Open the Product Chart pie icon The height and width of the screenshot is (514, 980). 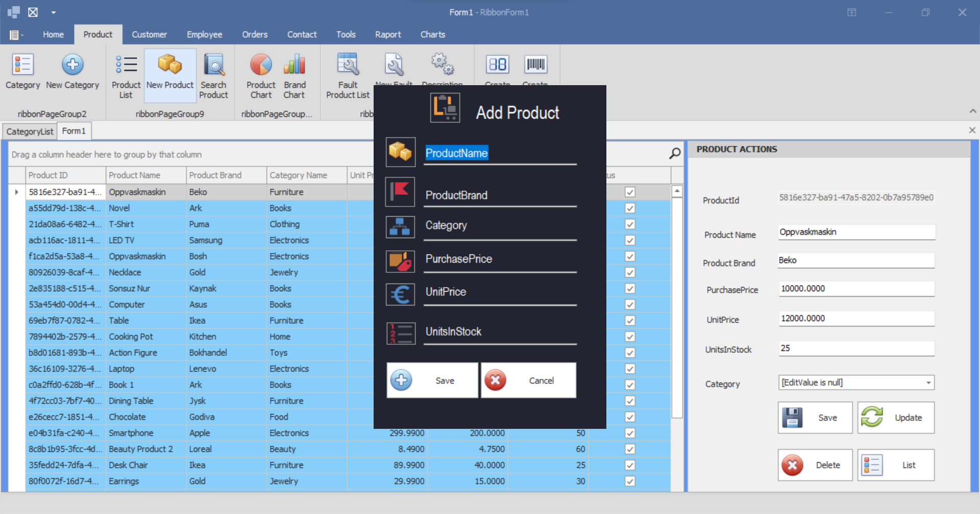pyautogui.click(x=261, y=65)
